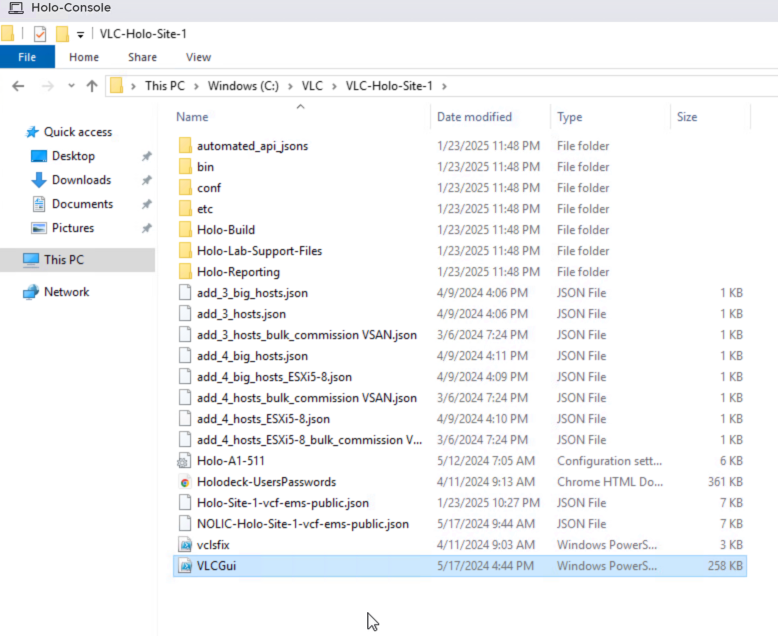
Task: Switch to the Home ribbon tab
Action: 84,57
